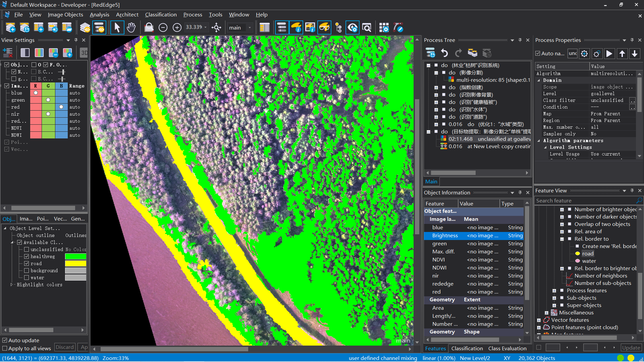Click the zoom in plus icon
644x362 pixels.
tap(177, 27)
